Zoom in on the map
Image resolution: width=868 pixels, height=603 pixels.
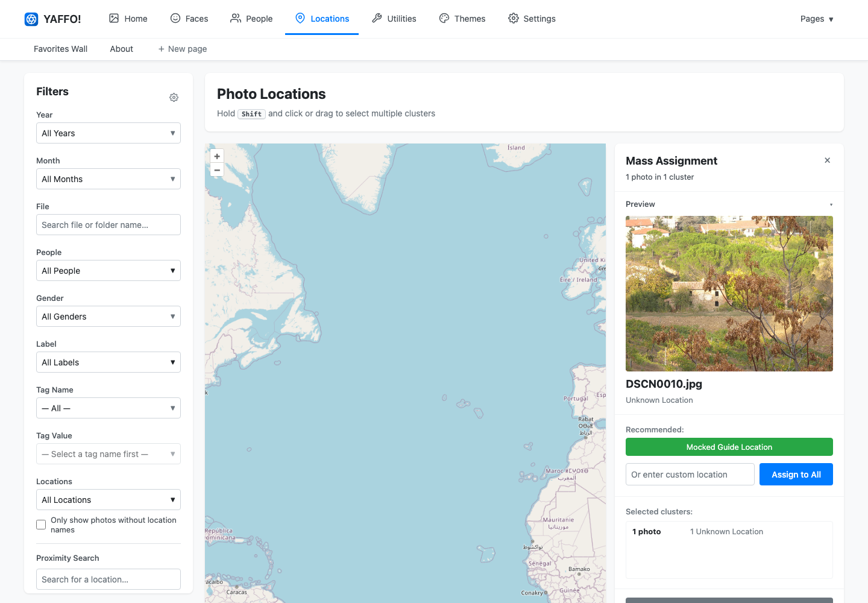point(217,156)
